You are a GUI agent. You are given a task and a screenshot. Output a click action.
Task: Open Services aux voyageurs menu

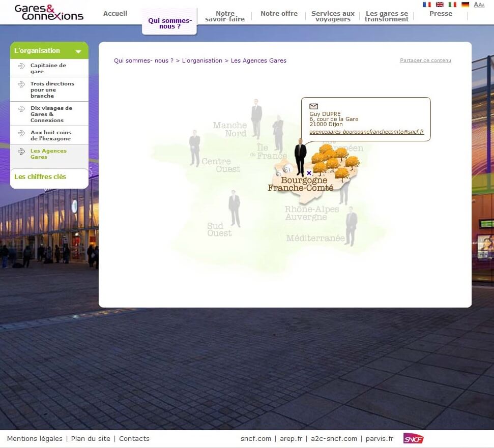tap(333, 16)
